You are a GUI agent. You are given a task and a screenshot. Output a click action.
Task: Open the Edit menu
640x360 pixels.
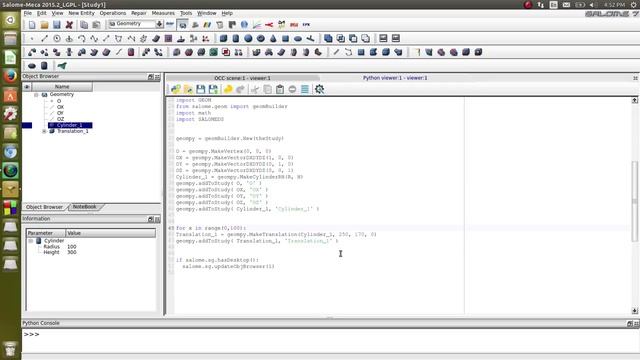pos(42,13)
